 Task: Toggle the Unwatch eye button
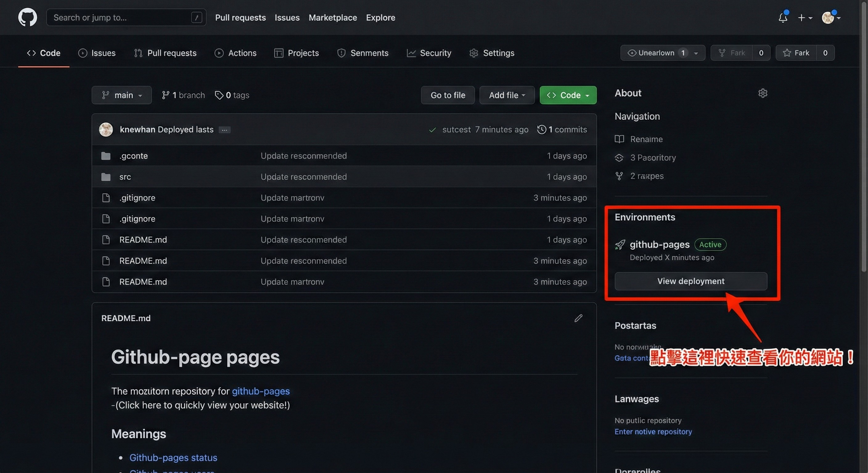click(x=656, y=53)
